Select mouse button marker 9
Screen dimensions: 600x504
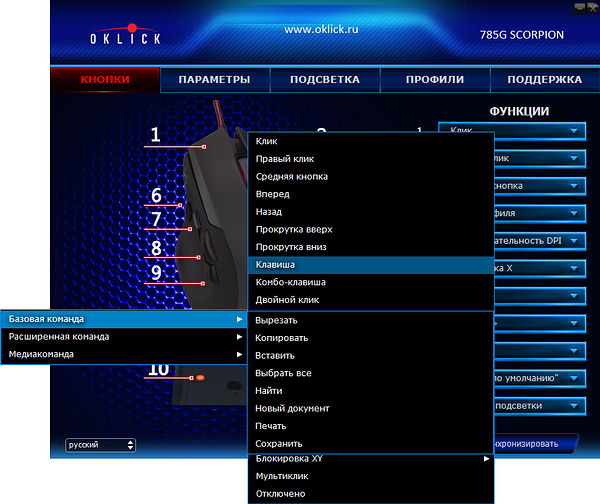pyautogui.click(x=157, y=273)
